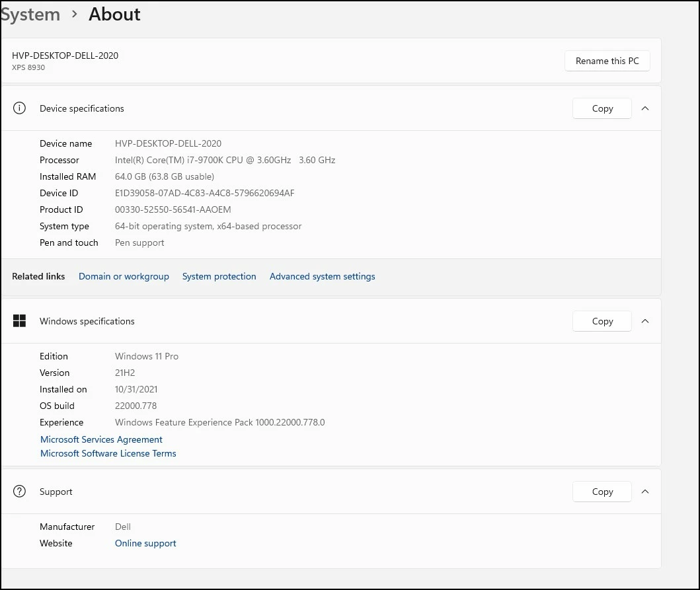Select OS build value 22000.778

pos(136,406)
